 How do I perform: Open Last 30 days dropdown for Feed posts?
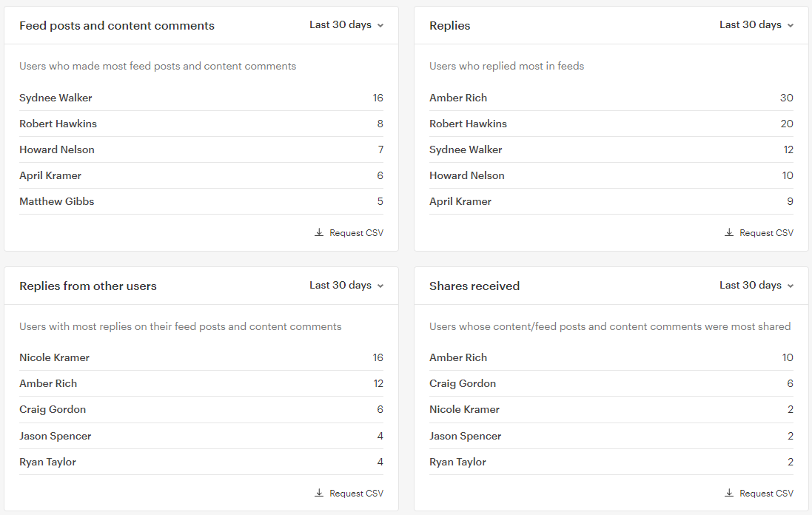pyautogui.click(x=346, y=25)
